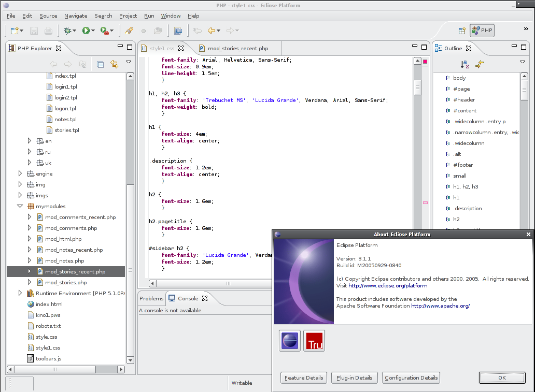Select toolbars.js in PHP Explorer

point(48,358)
